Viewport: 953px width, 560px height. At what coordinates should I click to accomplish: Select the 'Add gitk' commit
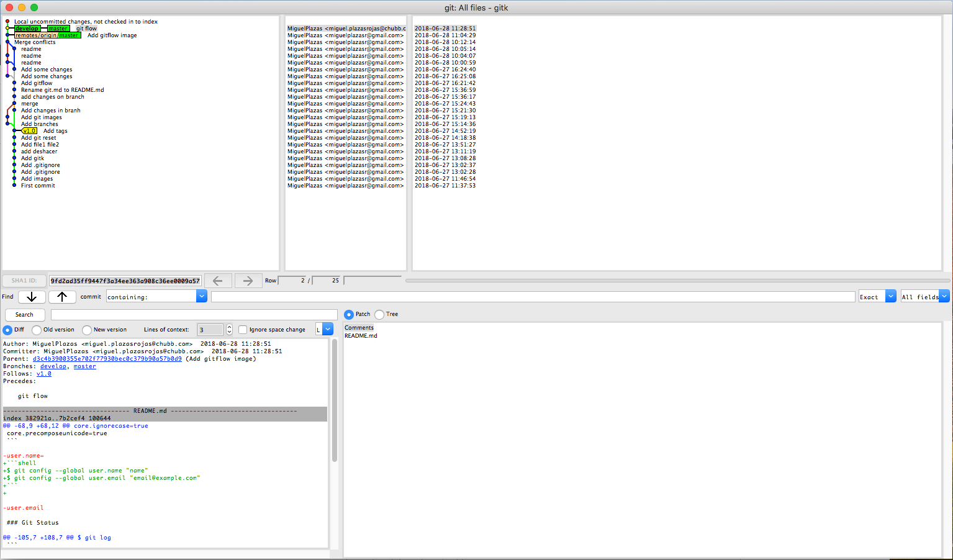(32, 158)
